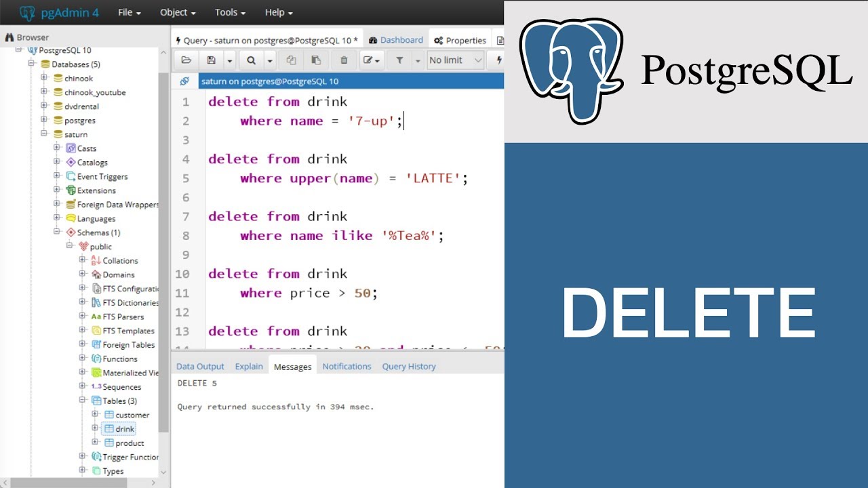Select the Messages tab

pyautogui.click(x=292, y=367)
